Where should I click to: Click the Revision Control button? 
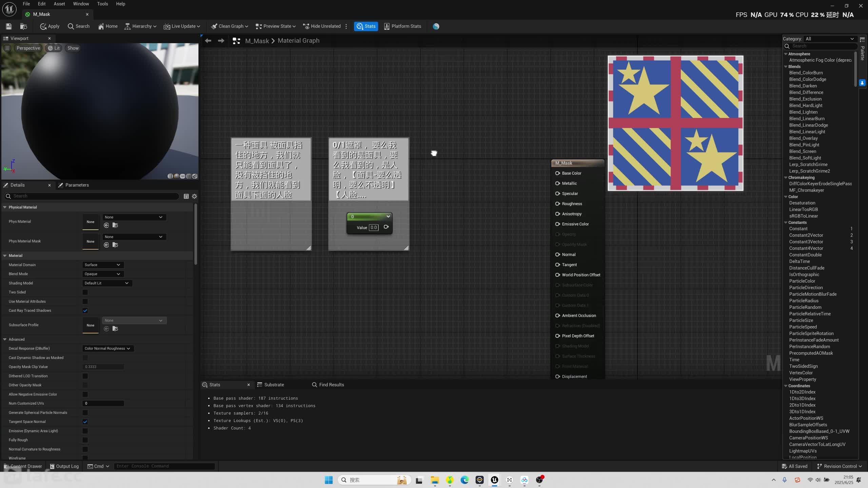click(840, 466)
